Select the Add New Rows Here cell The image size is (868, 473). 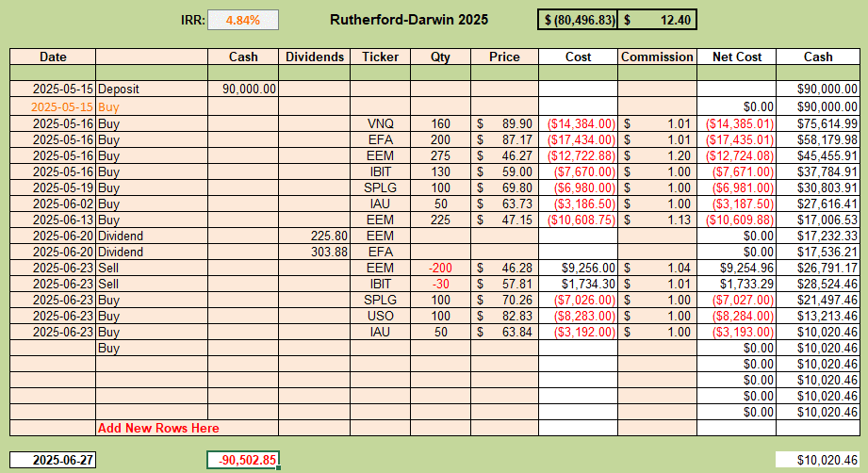point(188,428)
